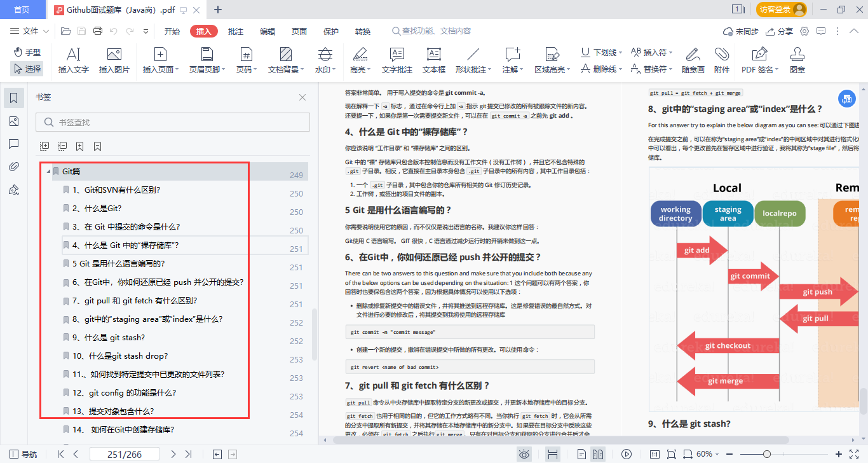Click the add bookmark icon

coord(80,146)
